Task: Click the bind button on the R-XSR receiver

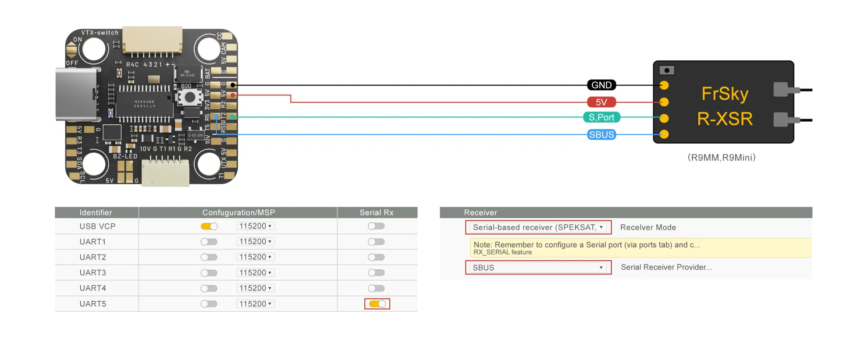Action: pyautogui.click(x=667, y=70)
